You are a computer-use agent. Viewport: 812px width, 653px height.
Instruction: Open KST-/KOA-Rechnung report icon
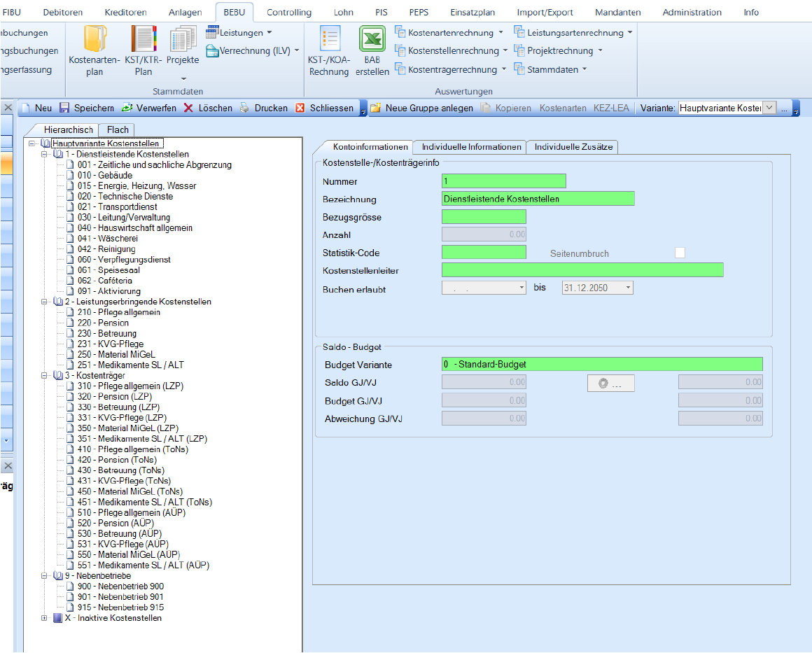coord(329,40)
